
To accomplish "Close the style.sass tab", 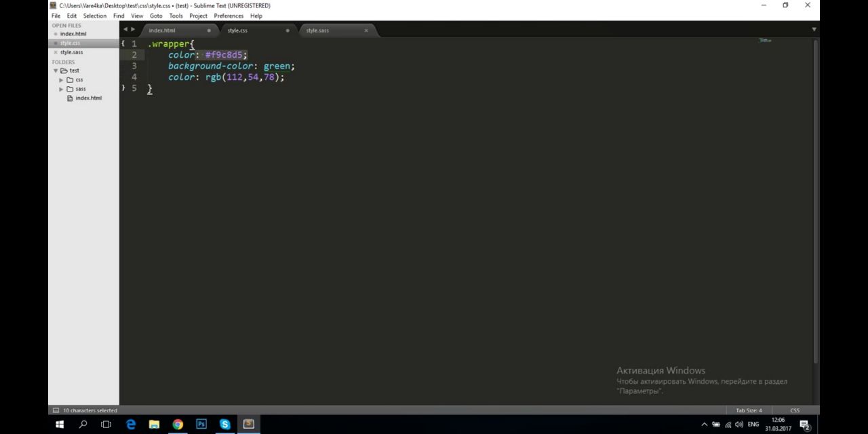I will (x=366, y=31).
